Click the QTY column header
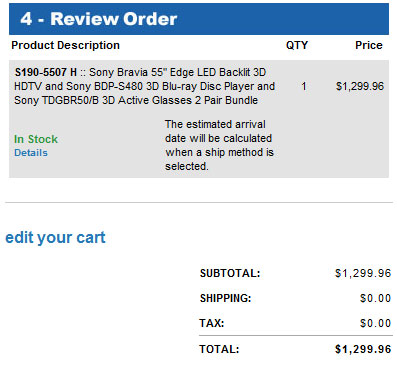This screenshot has width=397, height=374. [x=297, y=45]
